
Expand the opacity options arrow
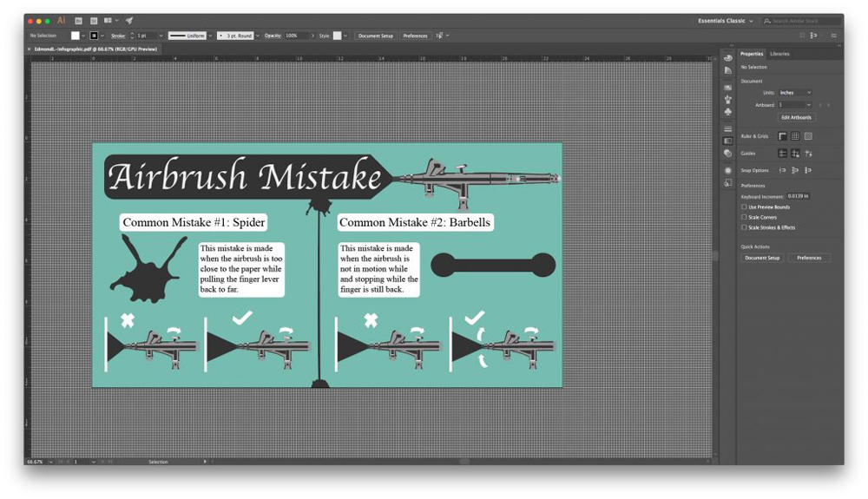[x=312, y=36]
